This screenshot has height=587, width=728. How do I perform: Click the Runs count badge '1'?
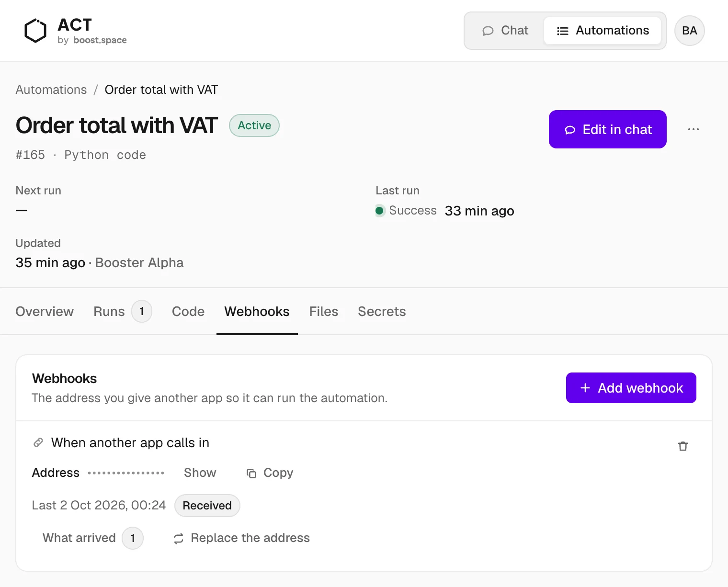pyautogui.click(x=142, y=312)
